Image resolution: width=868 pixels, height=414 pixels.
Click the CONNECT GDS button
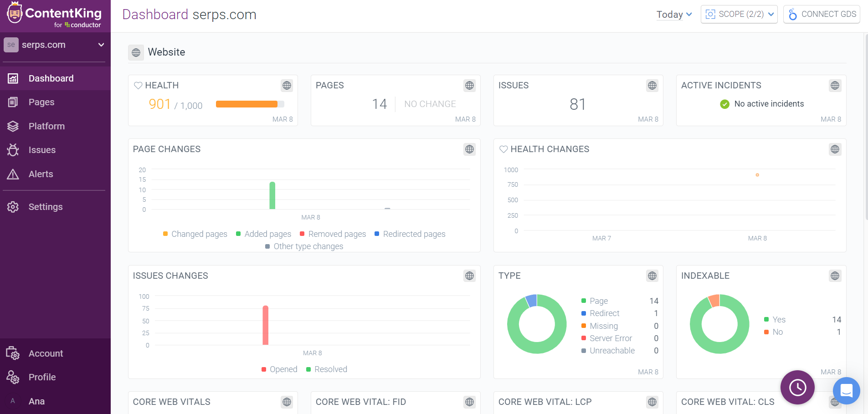pos(822,14)
